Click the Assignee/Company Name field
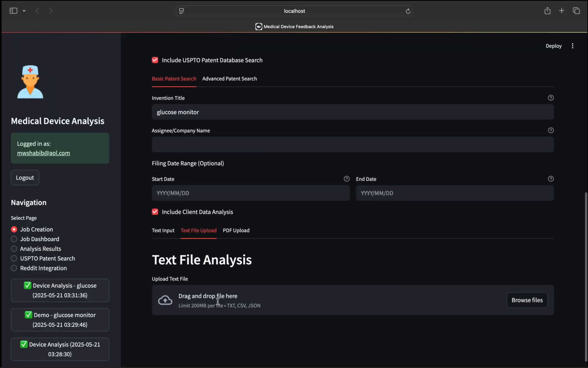The width and height of the screenshot is (588, 368). tap(353, 145)
